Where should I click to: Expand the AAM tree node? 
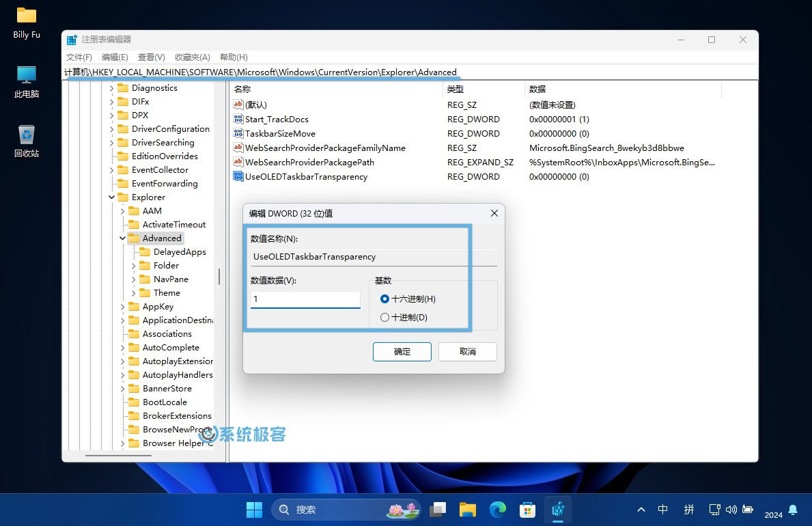(x=123, y=211)
